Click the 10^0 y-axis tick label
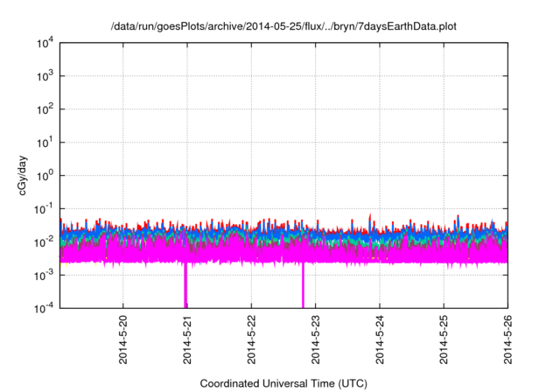The height and width of the screenshot is (392, 560). coord(45,176)
